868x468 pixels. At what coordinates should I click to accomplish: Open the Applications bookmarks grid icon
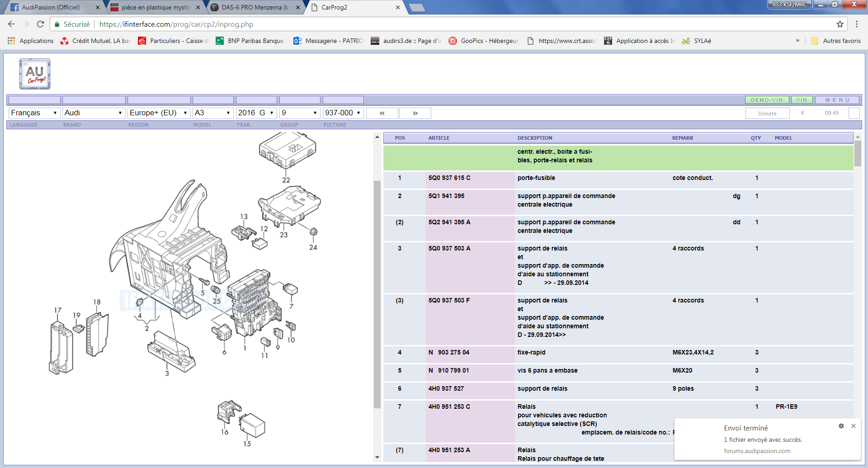[x=11, y=41]
